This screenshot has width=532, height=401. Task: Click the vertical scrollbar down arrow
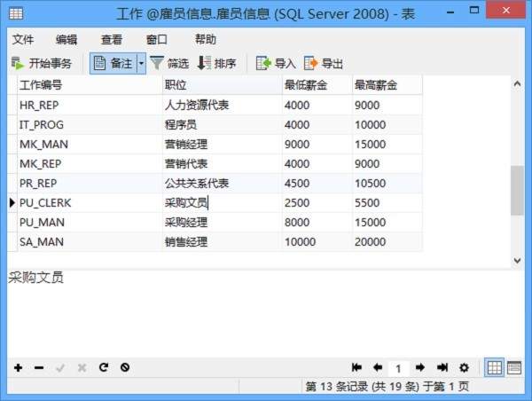pyautogui.click(x=517, y=260)
